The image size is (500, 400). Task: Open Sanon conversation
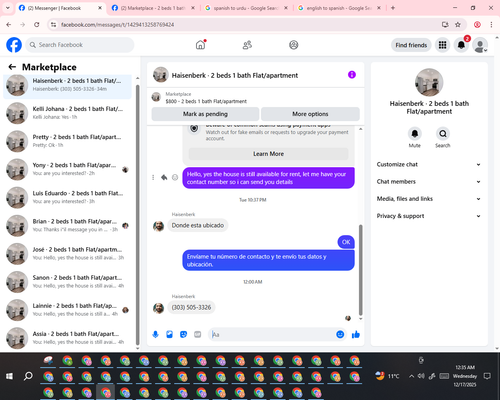point(68,282)
